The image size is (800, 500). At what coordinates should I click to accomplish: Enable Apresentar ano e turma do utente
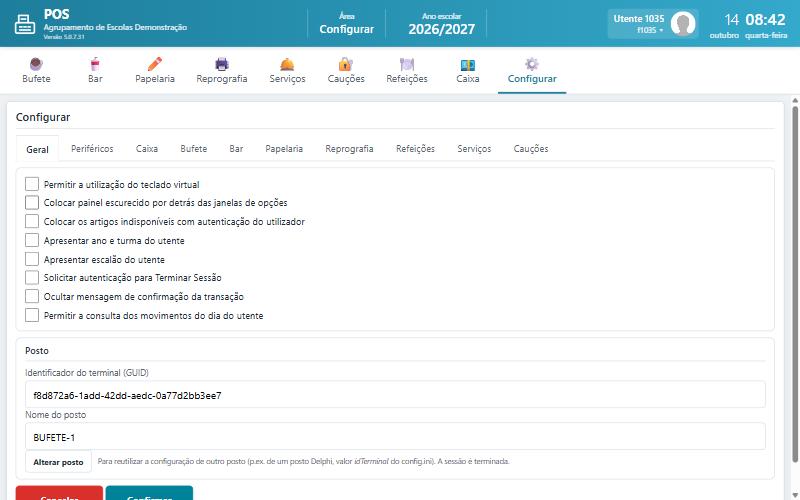32,240
